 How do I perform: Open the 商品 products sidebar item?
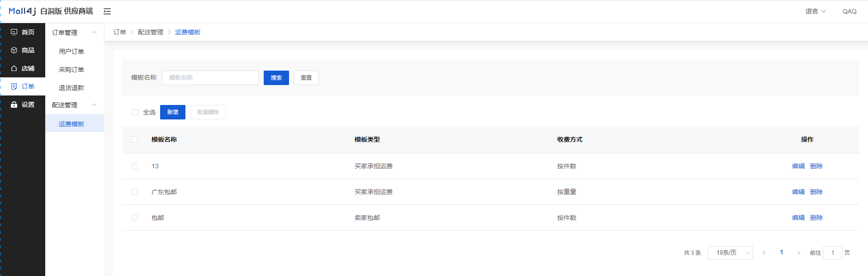pyautogui.click(x=23, y=50)
